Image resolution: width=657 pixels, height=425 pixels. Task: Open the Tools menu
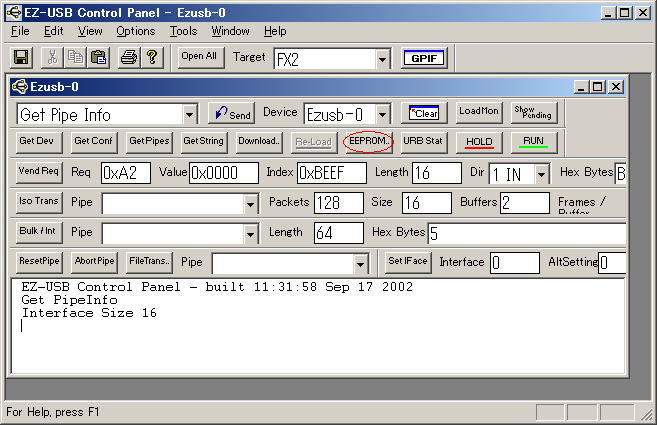[x=183, y=31]
